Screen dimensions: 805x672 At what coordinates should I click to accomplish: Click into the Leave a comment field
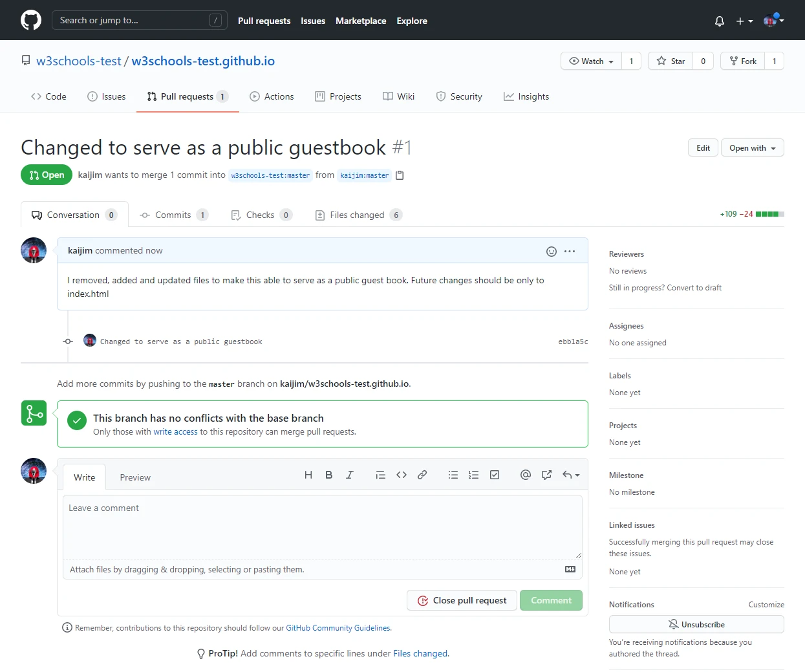click(x=322, y=526)
